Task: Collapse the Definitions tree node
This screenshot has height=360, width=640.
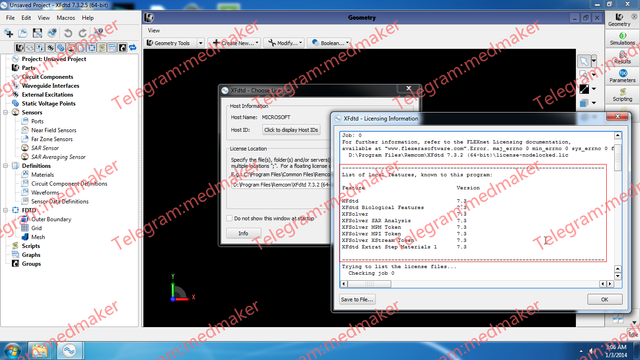Action: (x=6, y=166)
